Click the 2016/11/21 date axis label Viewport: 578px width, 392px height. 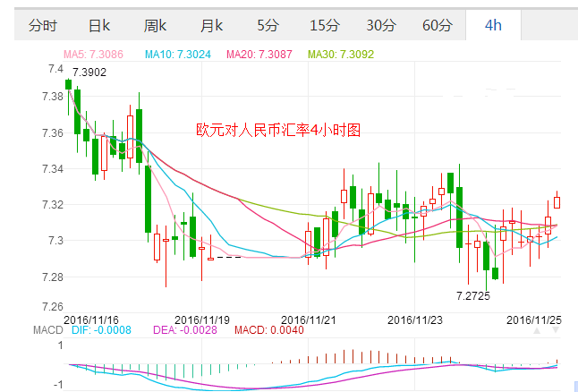(308, 319)
